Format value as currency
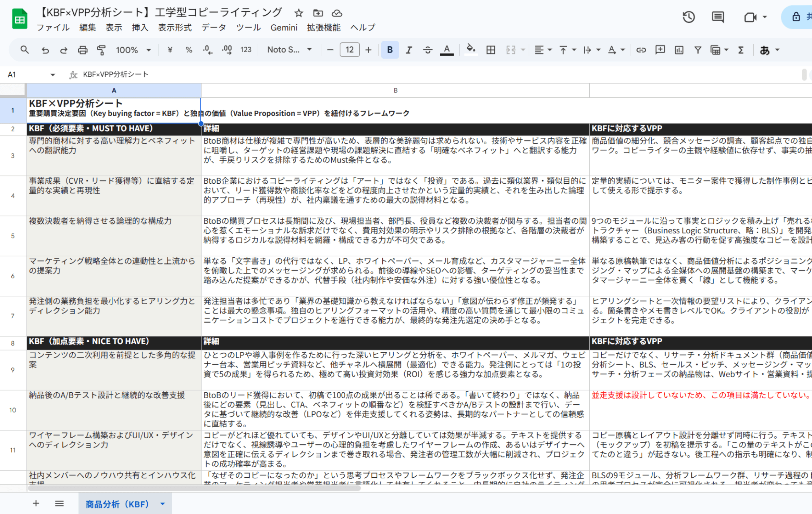812x514 pixels. (169, 50)
